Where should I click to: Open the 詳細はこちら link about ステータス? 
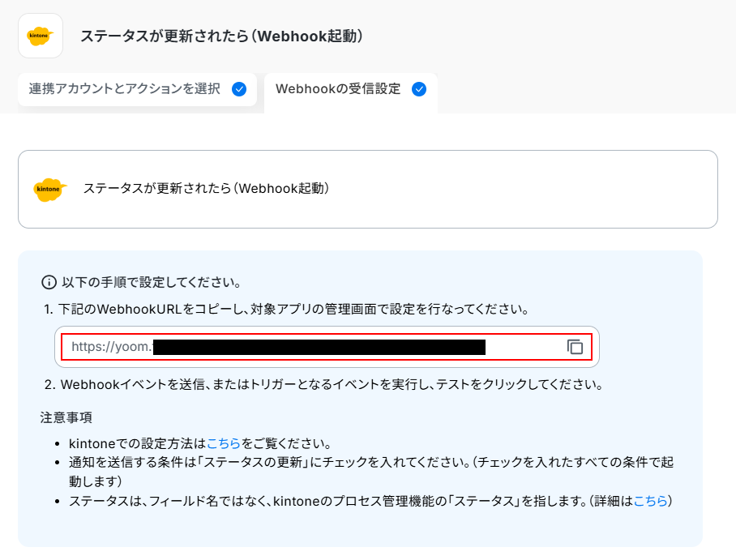point(650,501)
